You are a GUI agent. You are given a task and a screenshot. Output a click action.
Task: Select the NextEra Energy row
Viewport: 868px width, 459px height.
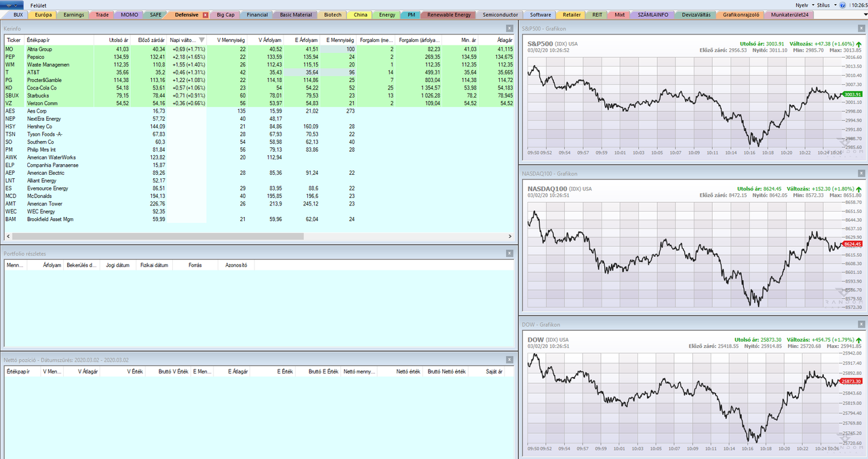point(259,119)
